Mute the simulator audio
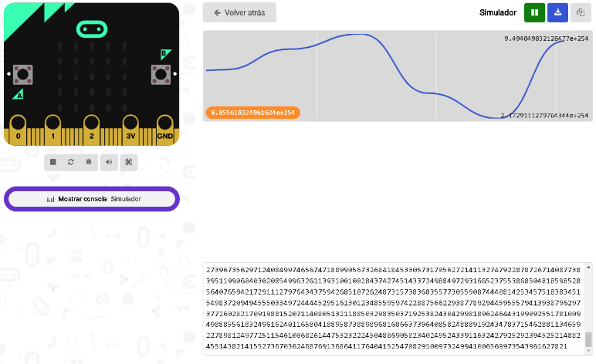 (109, 162)
